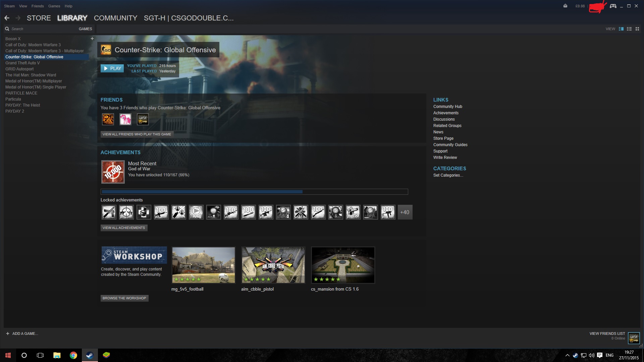This screenshot has height=362, width=644.
Task: Open the orange-avatar friend's profile
Action: click(x=108, y=119)
